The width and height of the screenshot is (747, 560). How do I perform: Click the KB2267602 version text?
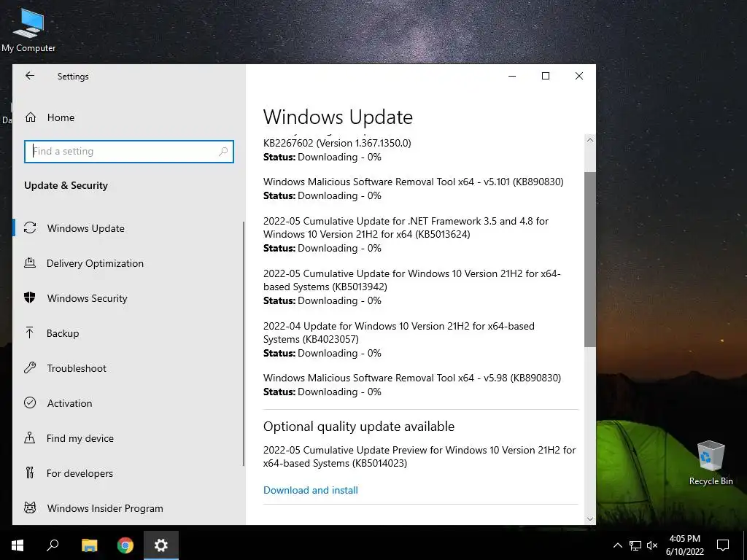pos(337,143)
